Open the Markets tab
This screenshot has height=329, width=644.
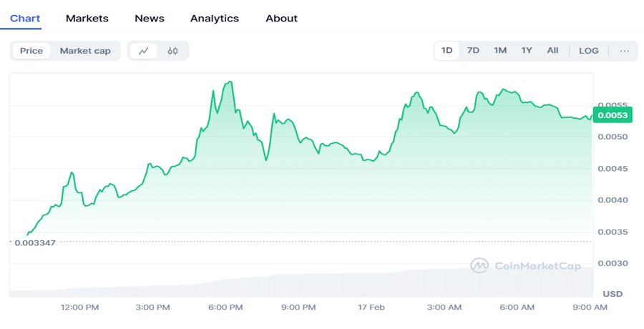coord(87,18)
